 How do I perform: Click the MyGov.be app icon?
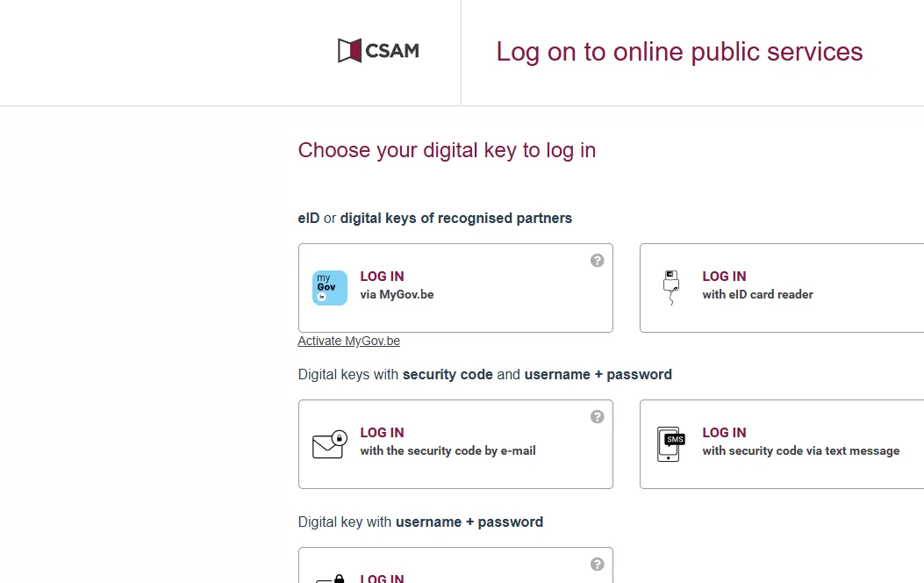(330, 288)
